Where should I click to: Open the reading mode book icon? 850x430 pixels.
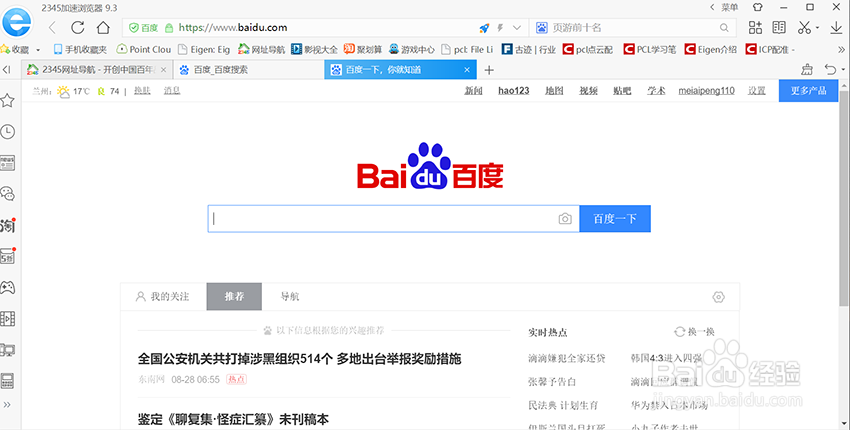coord(779,27)
